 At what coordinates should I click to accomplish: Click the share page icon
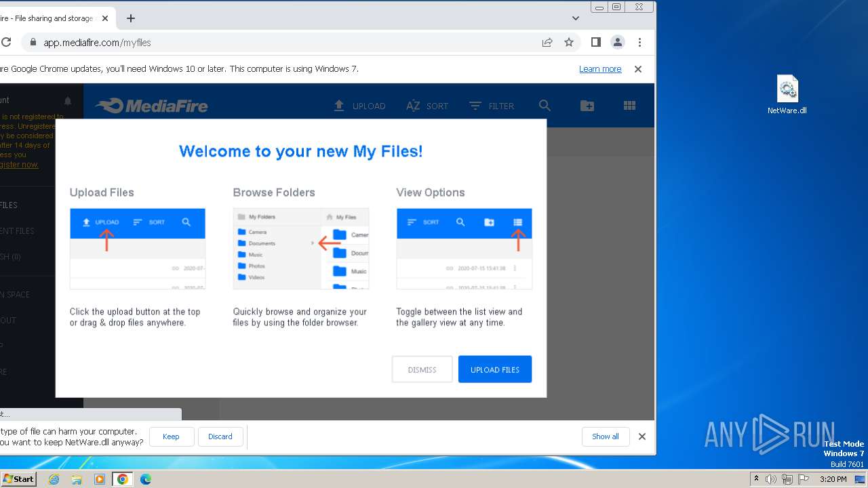[547, 42]
